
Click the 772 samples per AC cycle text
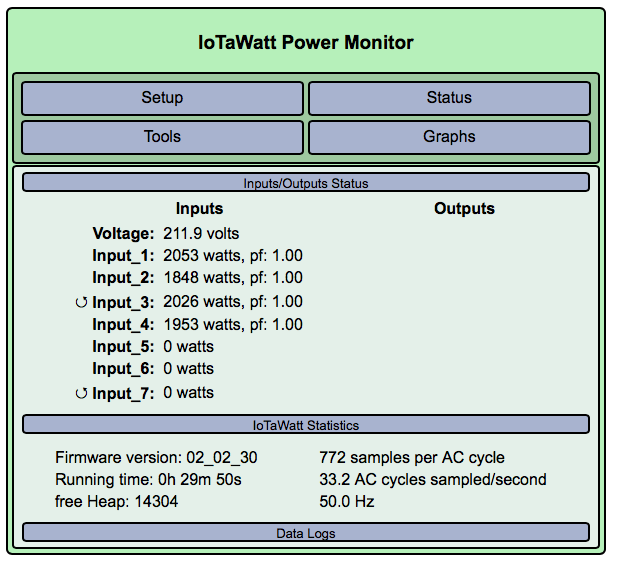click(x=412, y=458)
